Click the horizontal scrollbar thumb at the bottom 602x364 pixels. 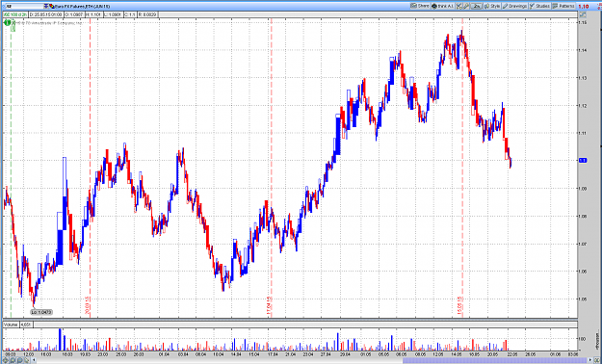(494, 360)
